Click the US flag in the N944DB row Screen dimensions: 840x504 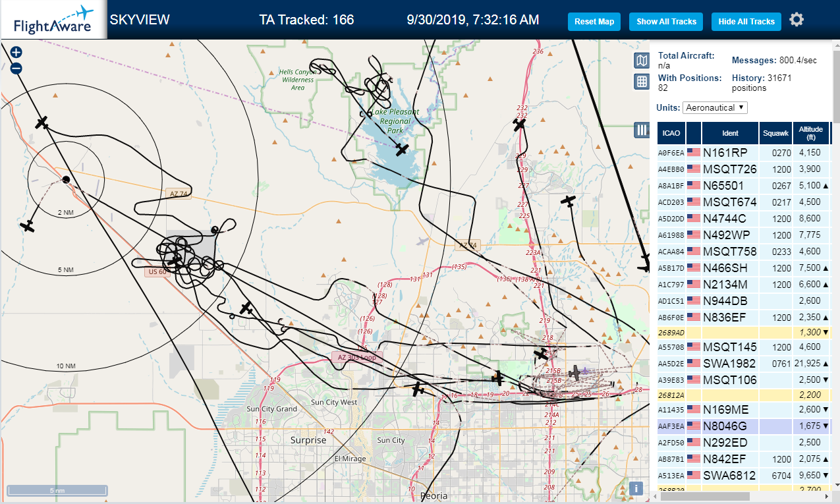694,300
